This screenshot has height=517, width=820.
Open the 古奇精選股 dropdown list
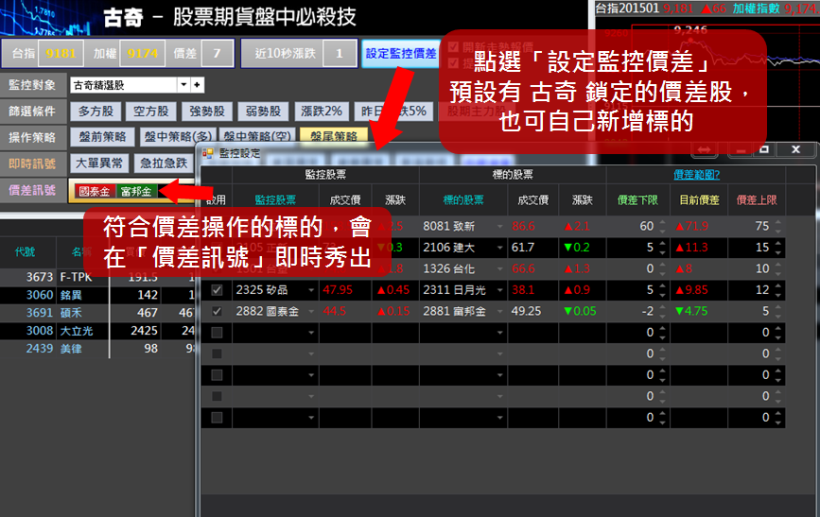click(x=184, y=85)
